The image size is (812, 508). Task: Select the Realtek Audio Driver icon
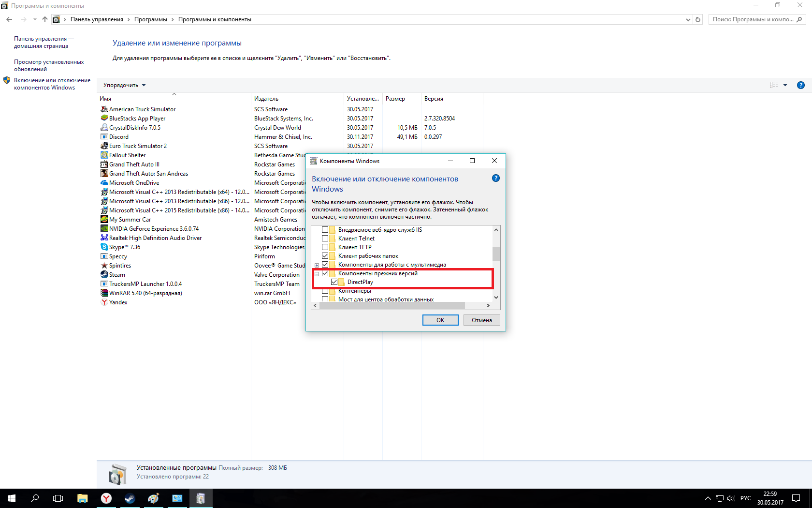[x=104, y=238]
